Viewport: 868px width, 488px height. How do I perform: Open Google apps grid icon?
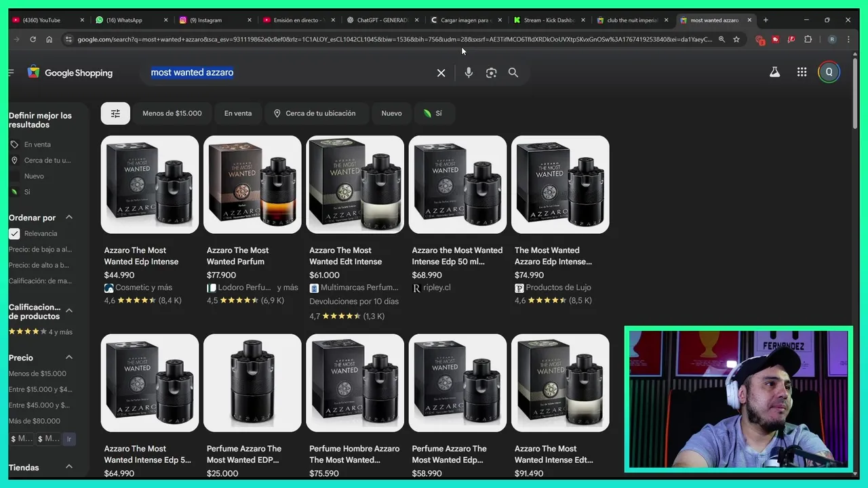pos(802,72)
